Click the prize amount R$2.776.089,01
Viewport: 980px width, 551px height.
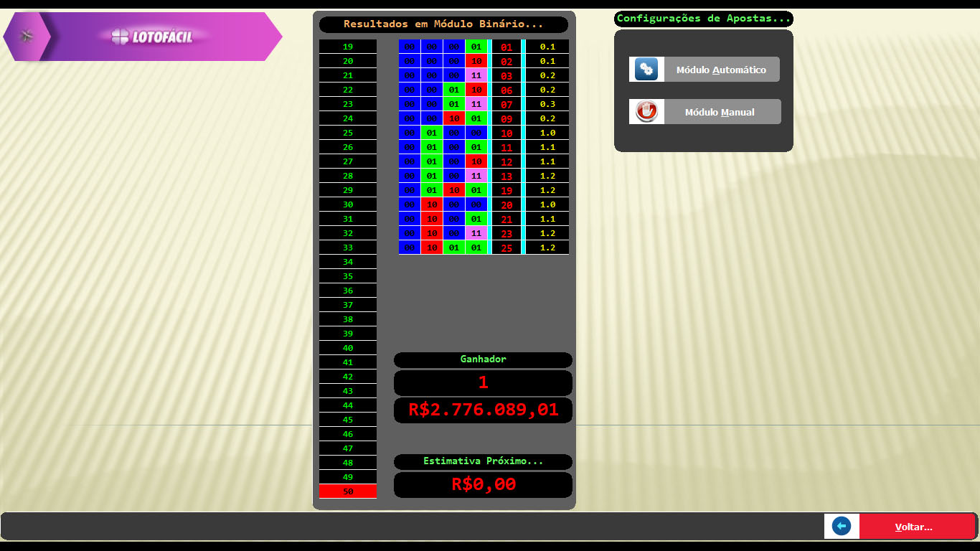(483, 410)
